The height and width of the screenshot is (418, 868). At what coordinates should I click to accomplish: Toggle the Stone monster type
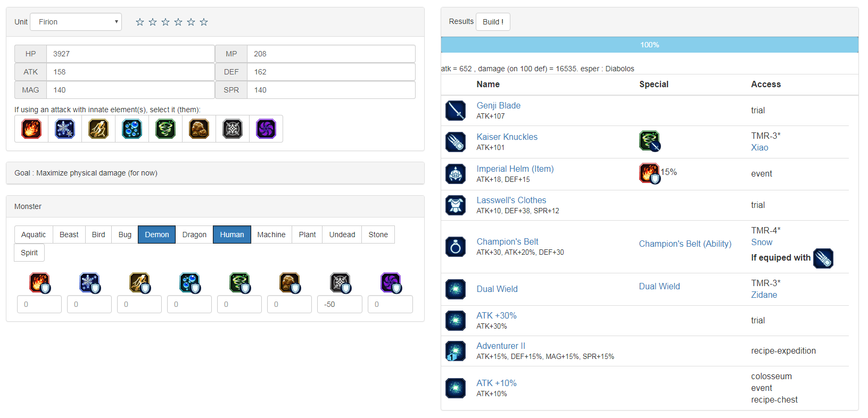378,235
